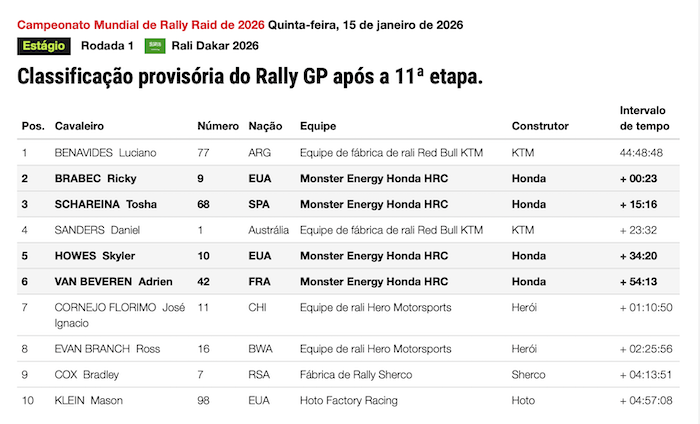Click the Hoto Factory Racing team
Screen dimensions: 700x424
point(348,401)
